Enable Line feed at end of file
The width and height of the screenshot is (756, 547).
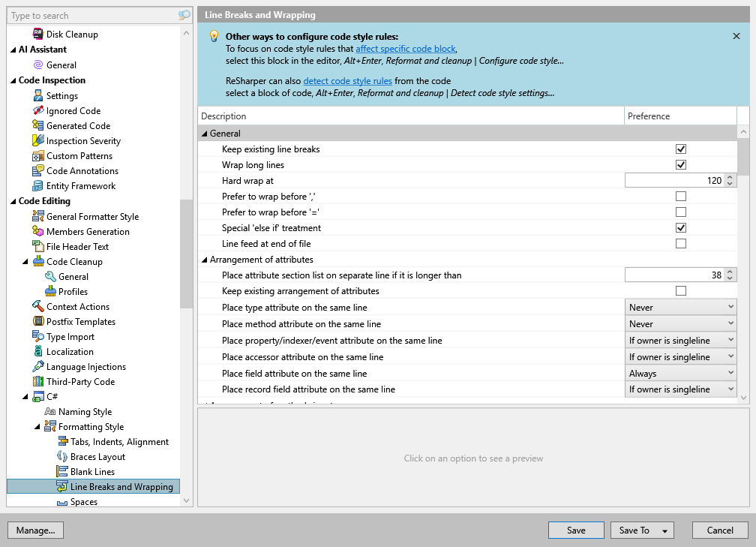pyautogui.click(x=681, y=244)
